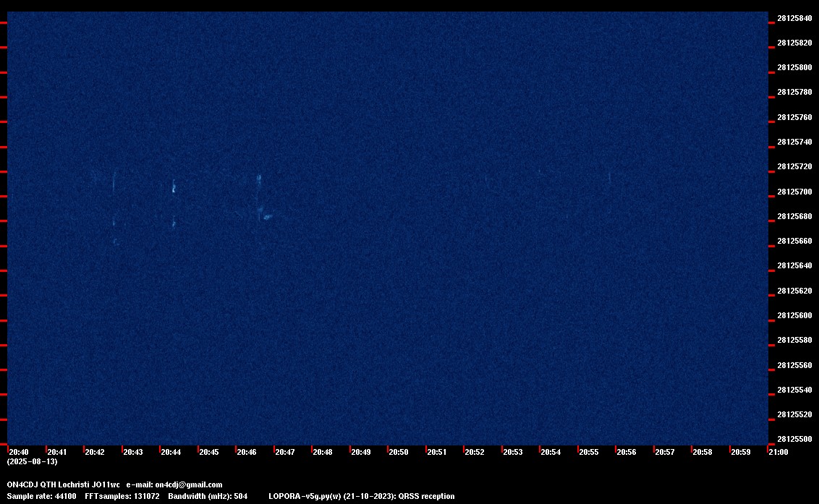Click the 28125840 frequency label
Viewport: 819px width, 504px height.
click(x=794, y=18)
